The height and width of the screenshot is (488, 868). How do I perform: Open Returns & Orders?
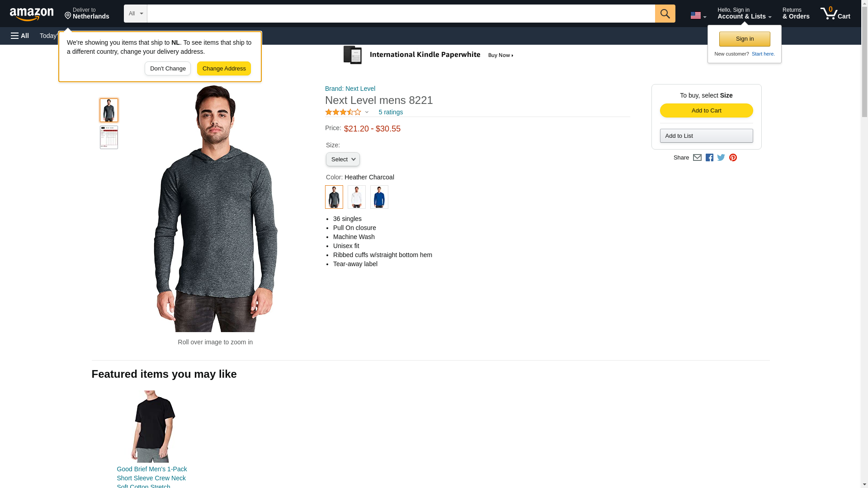tap(796, 14)
